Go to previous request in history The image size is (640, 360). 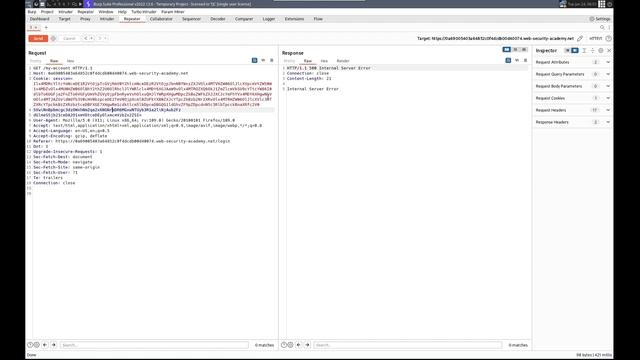(x=86, y=38)
